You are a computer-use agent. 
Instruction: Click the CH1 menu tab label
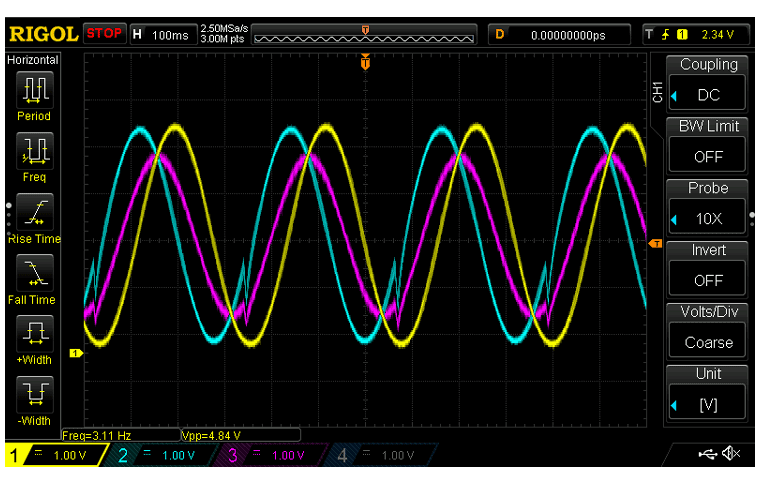click(657, 92)
